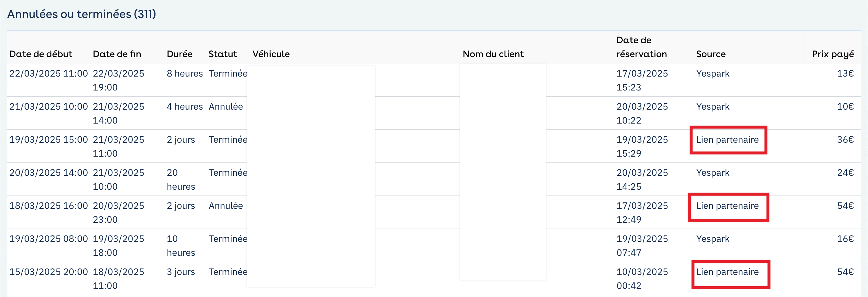Viewport: 868px width, 297px height.
Task: Click the '20 heures' duration cell
Action: pos(181,179)
